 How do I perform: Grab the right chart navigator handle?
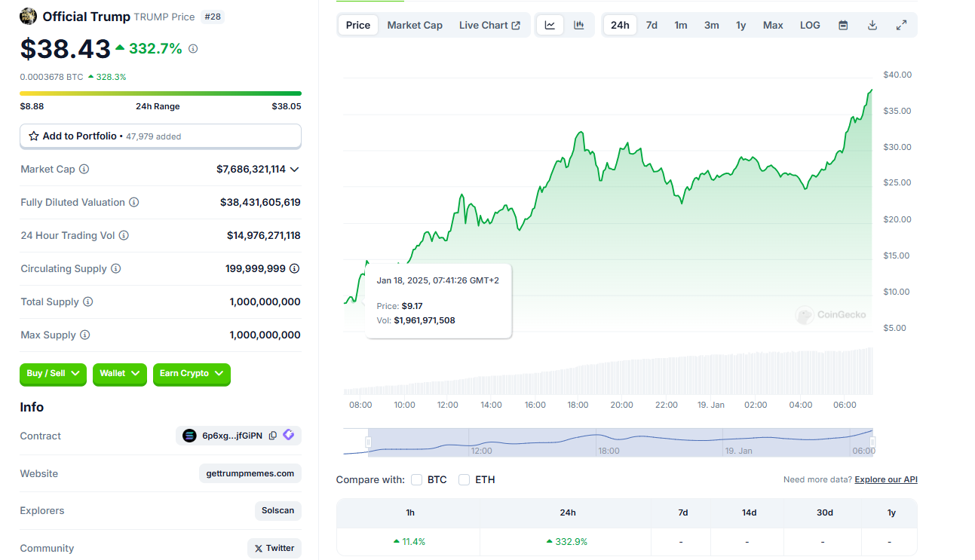(873, 442)
